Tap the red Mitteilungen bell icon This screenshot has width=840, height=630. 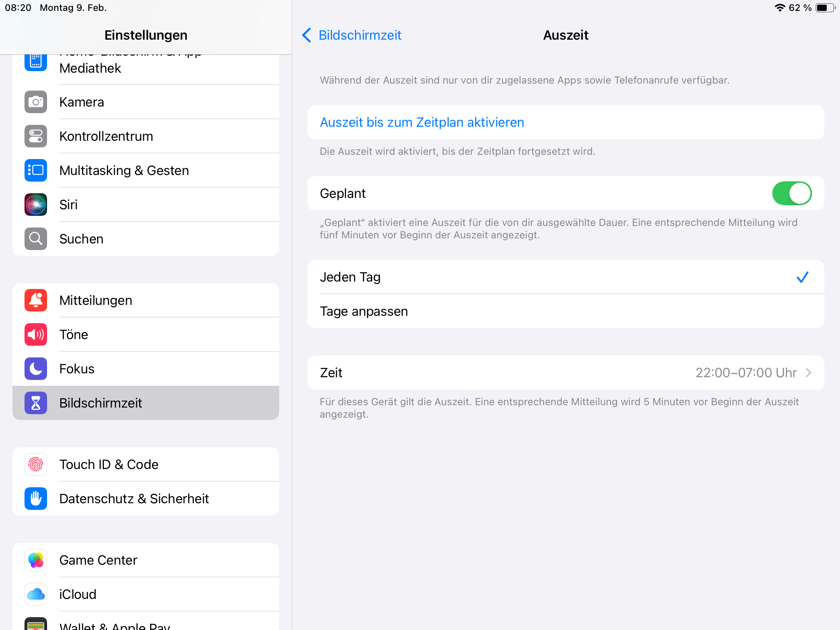[x=36, y=300]
